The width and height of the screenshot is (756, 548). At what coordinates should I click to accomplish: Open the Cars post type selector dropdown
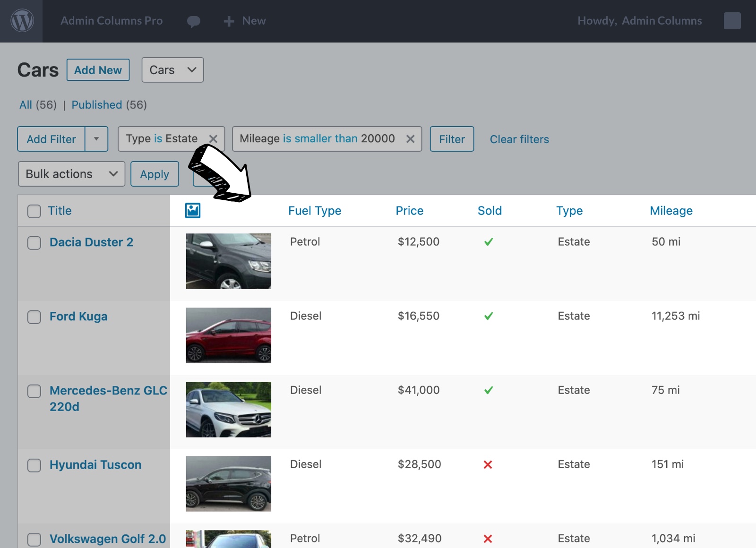click(172, 69)
